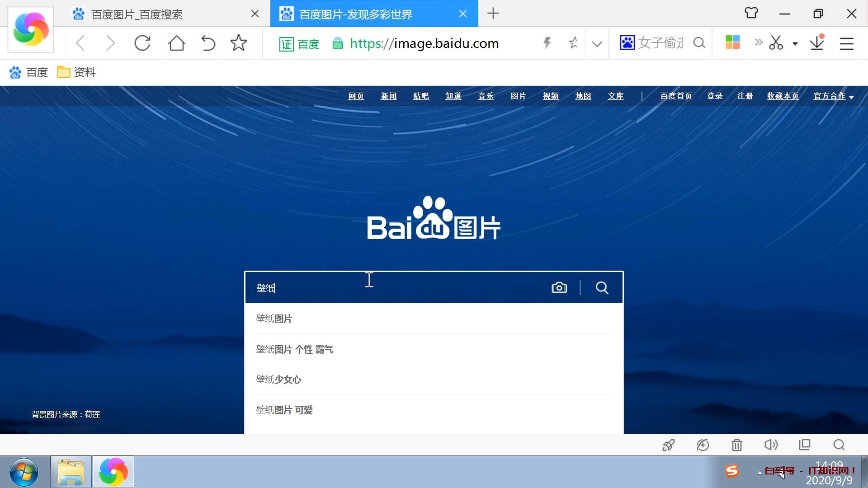Switch to the 百度图片_百度搜索 tab
Screen dimensions: 868x488
pyautogui.click(x=136, y=14)
